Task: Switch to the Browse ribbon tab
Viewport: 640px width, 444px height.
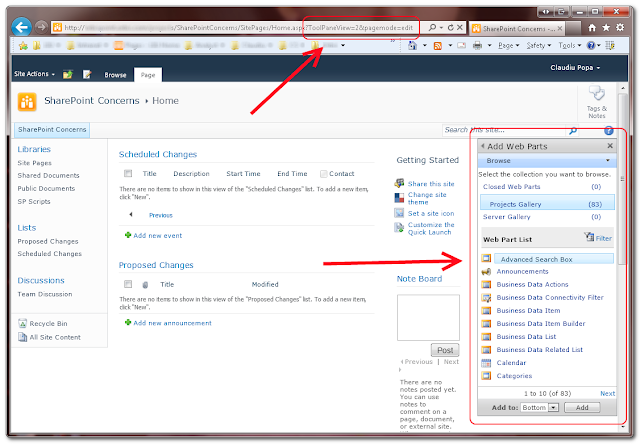Action: coord(115,75)
